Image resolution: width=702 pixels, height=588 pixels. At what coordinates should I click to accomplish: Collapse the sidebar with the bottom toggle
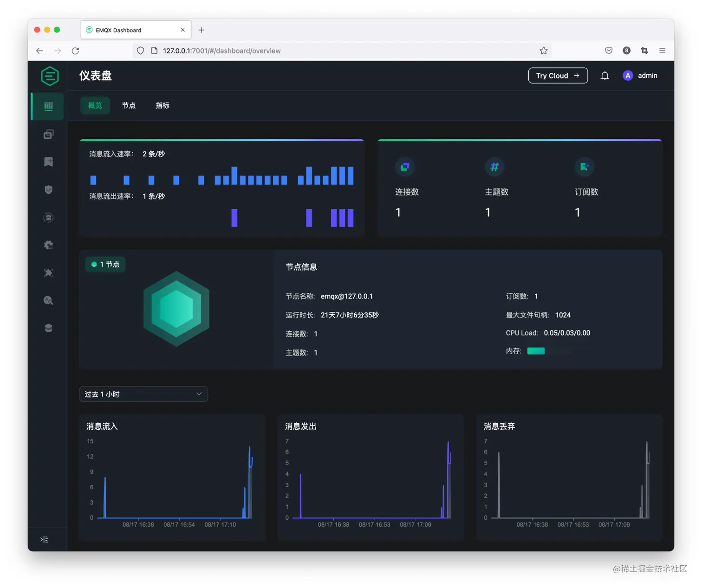[x=44, y=539]
